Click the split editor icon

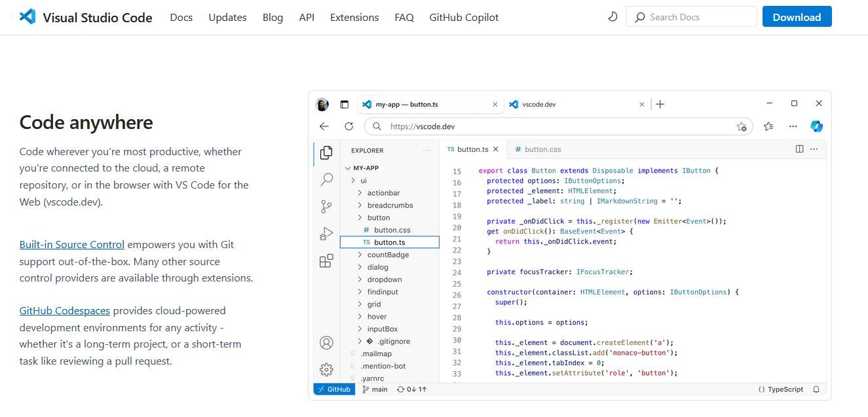(x=799, y=149)
